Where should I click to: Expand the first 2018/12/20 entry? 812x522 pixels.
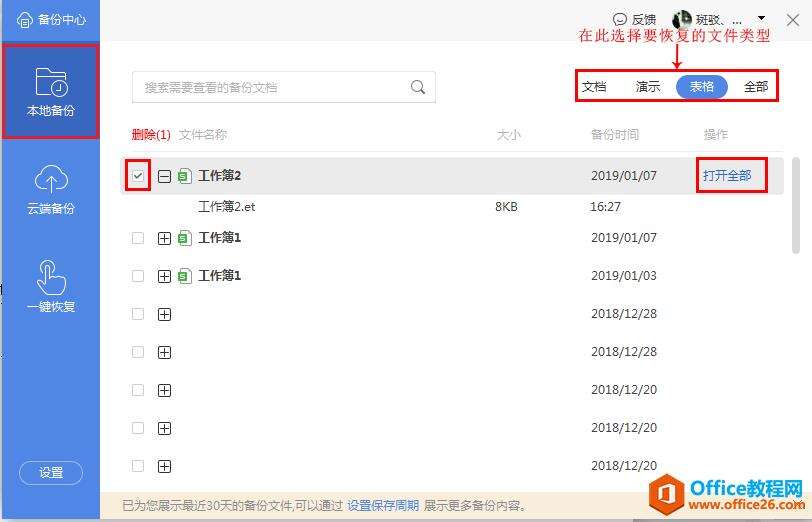pos(164,390)
